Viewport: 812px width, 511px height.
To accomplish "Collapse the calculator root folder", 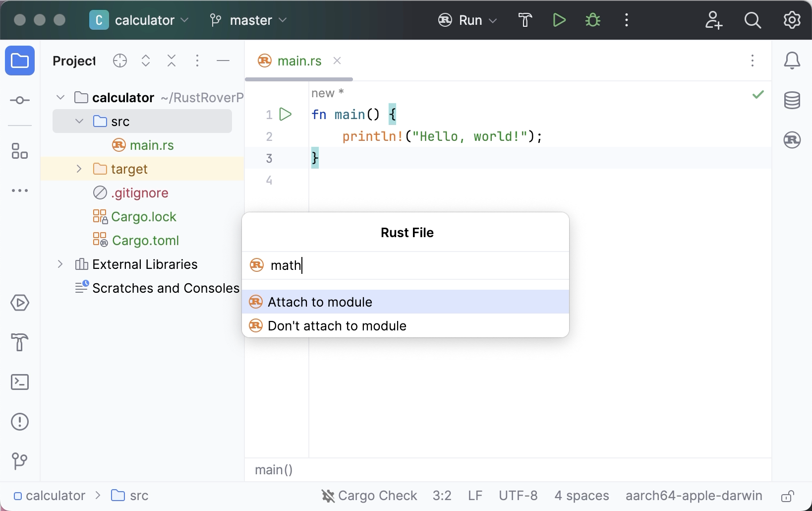I will point(60,97).
